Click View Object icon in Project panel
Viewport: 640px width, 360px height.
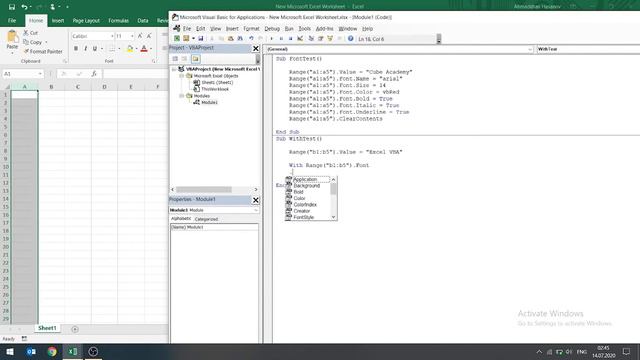pos(184,59)
